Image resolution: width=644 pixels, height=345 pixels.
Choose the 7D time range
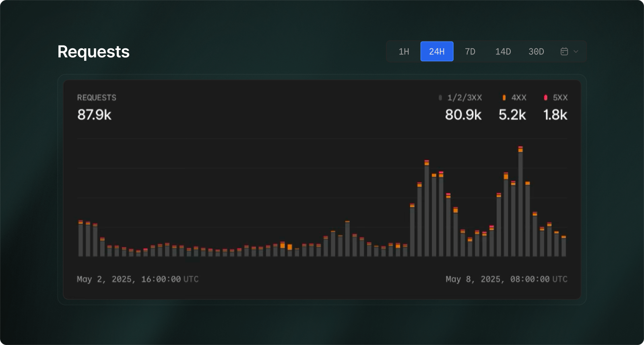(470, 52)
